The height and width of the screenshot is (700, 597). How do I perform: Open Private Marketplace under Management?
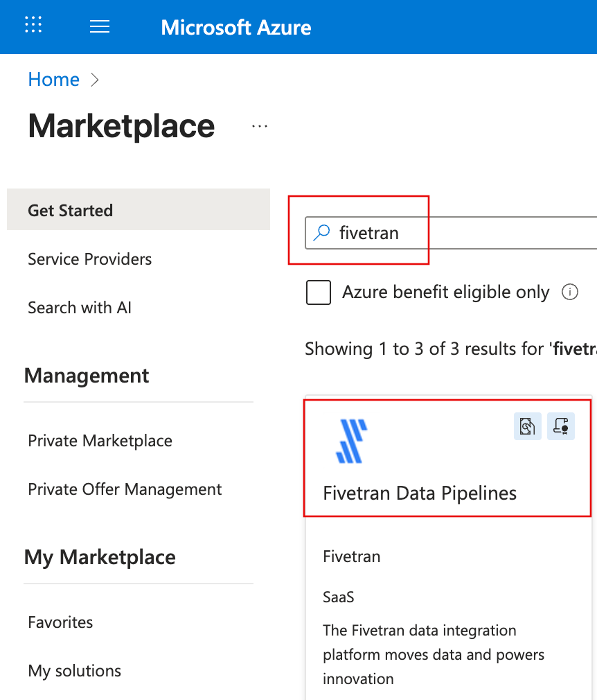pos(100,441)
